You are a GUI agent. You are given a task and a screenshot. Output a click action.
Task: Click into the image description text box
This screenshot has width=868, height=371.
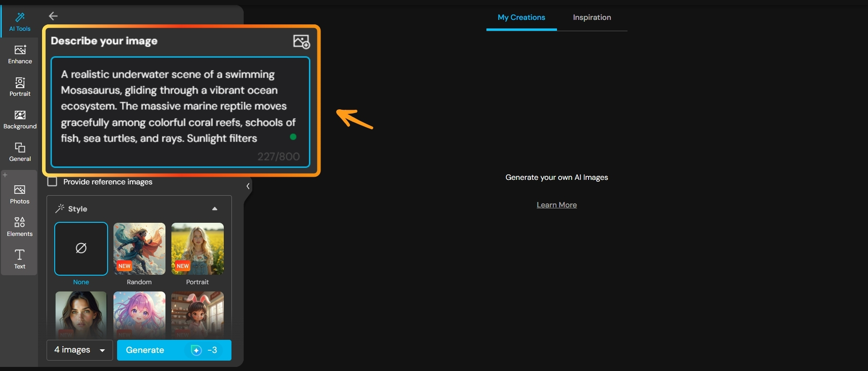pyautogui.click(x=180, y=112)
